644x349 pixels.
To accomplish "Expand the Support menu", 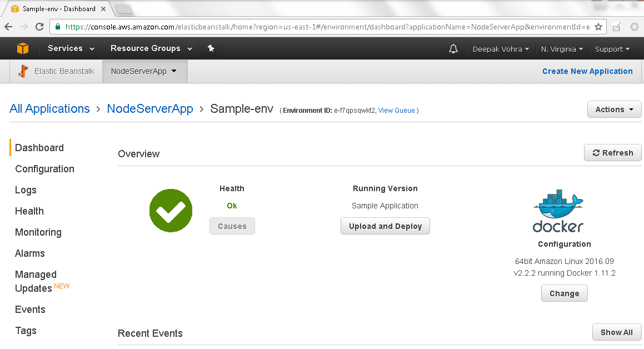I will [612, 49].
